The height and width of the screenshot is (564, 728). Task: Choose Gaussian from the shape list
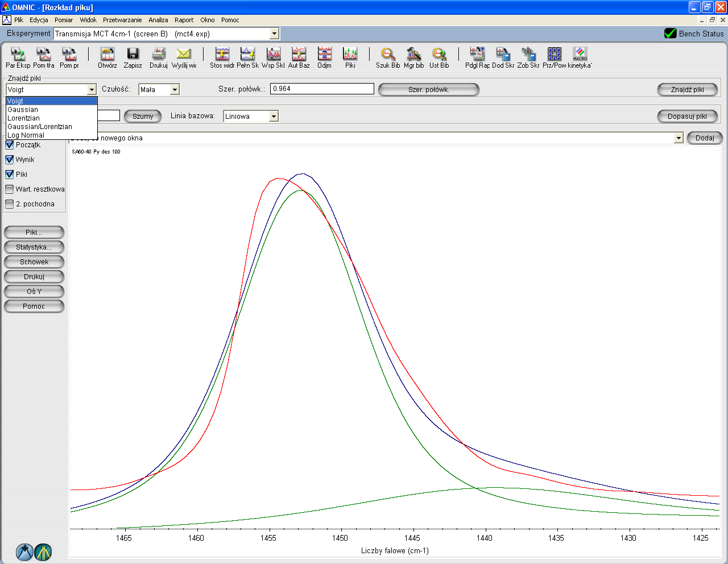tap(52, 110)
